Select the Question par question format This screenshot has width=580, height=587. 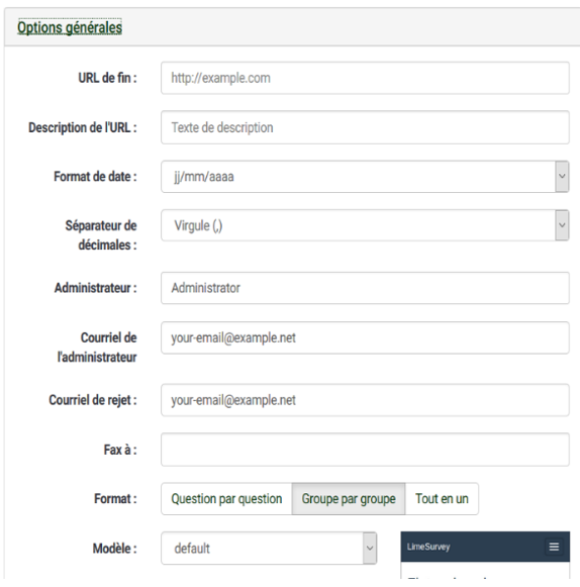point(227,499)
